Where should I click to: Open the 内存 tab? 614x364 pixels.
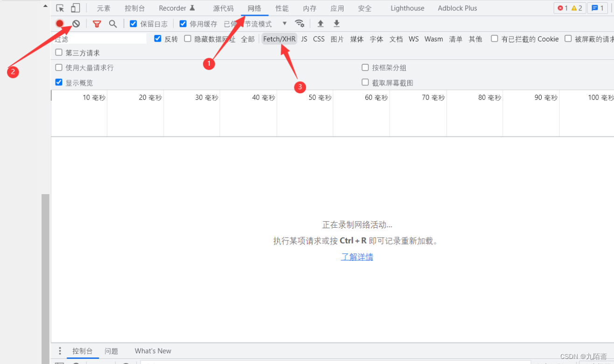point(309,8)
